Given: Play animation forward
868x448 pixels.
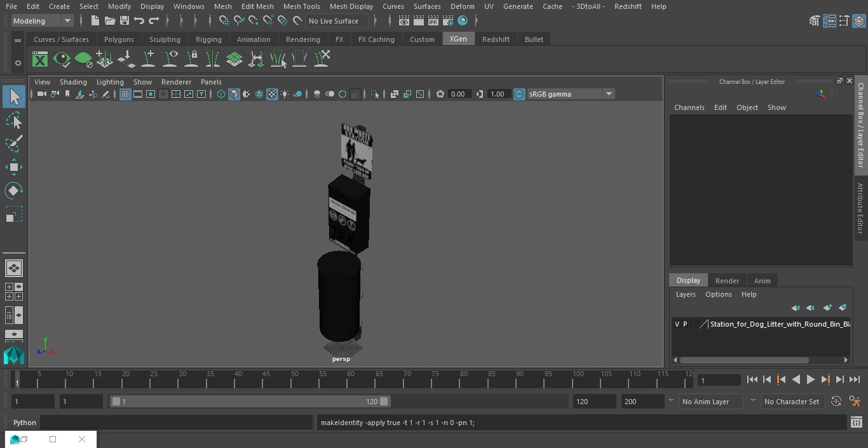Looking at the screenshot, I should point(810,379).
